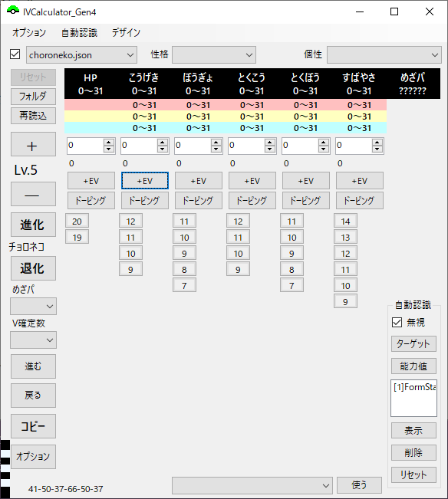Click the とくぼう value input field
Screen dimensions: 448x499
300,146
